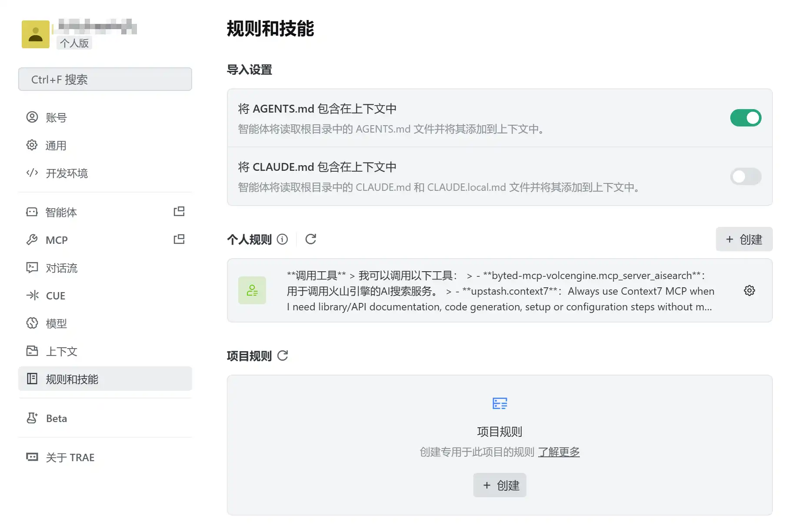
Task: Show the 个人规则 info tooltip
Action: tap(283, 239)
